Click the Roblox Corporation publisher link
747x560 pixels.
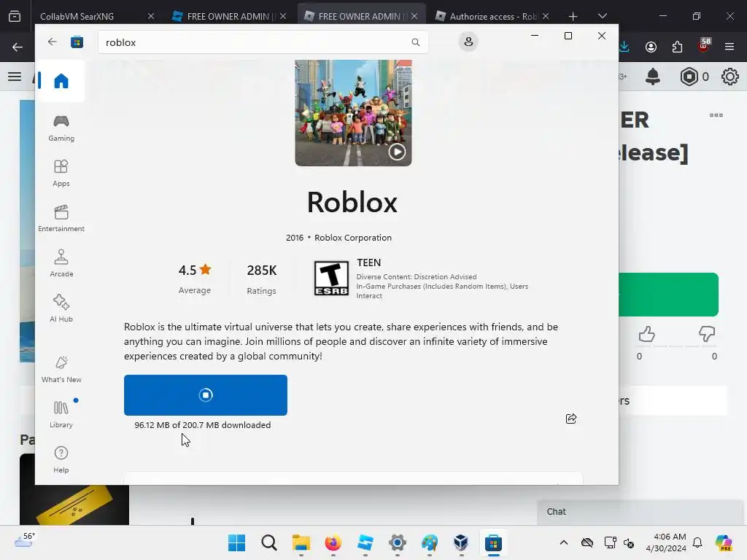352,238
